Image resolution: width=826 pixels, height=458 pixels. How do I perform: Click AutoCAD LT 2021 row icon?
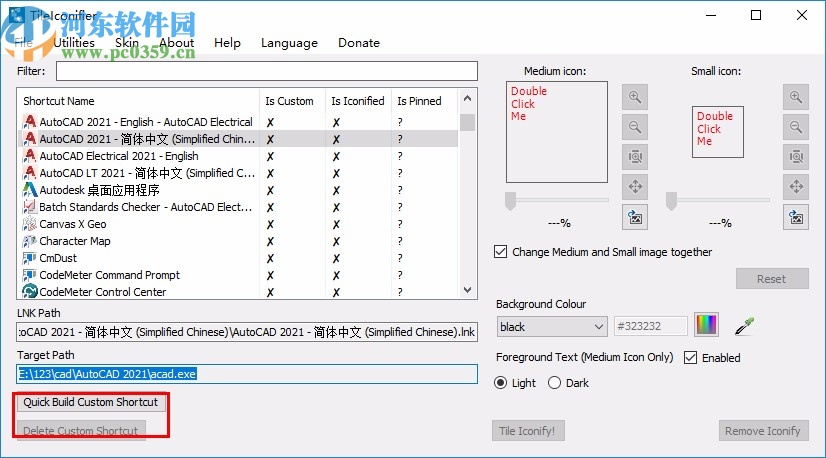30,173
